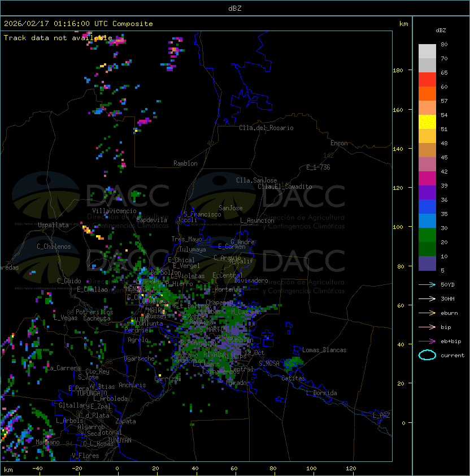The height and width of the screenshot is (476, 470).
Task: Pick the light blue 35–30 dBZ swatch
Action: click(427, 221)
